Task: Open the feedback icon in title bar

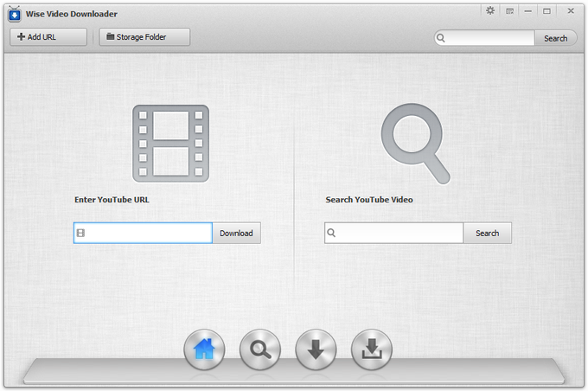Action: [509, 11]
